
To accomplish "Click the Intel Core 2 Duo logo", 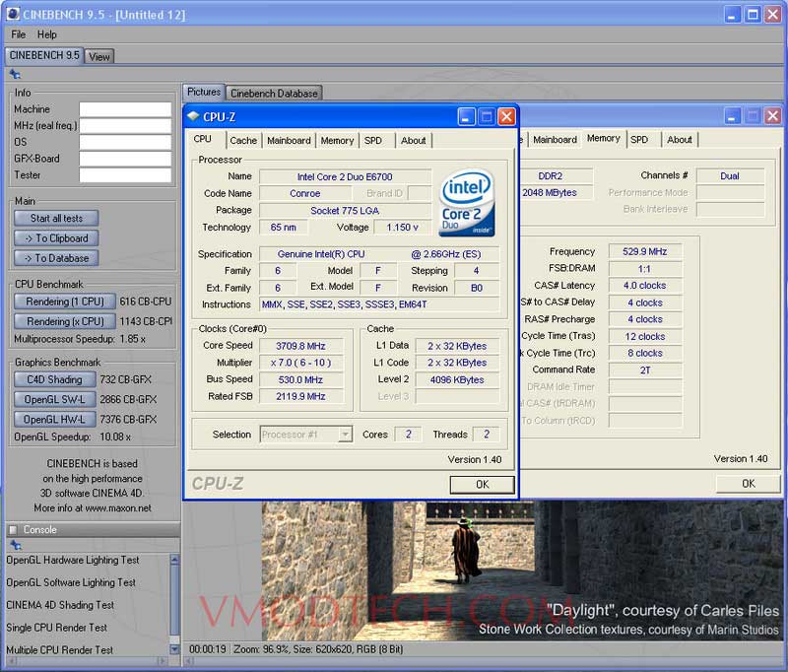I will pos(467,203).
